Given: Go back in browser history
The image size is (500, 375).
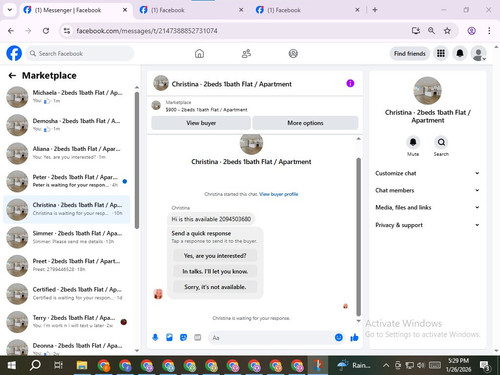Looking at the screenshot, I should click(x=11, y=31).
